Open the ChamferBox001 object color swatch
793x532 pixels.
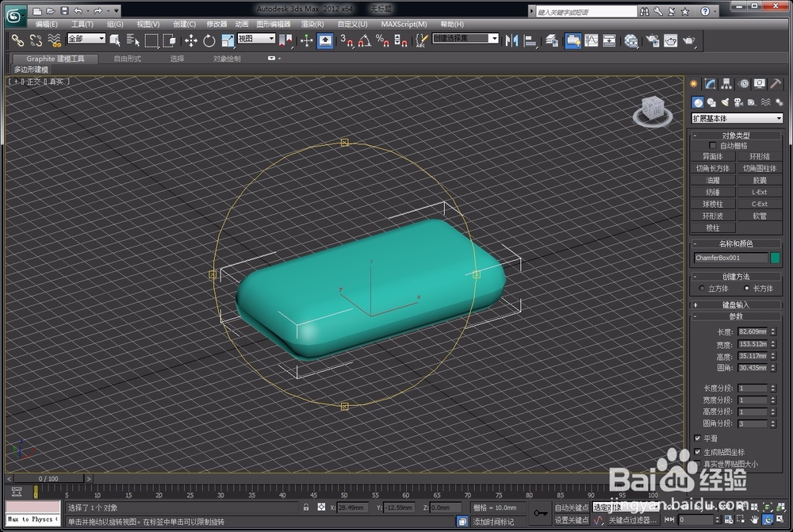click(x=776, y=258)
